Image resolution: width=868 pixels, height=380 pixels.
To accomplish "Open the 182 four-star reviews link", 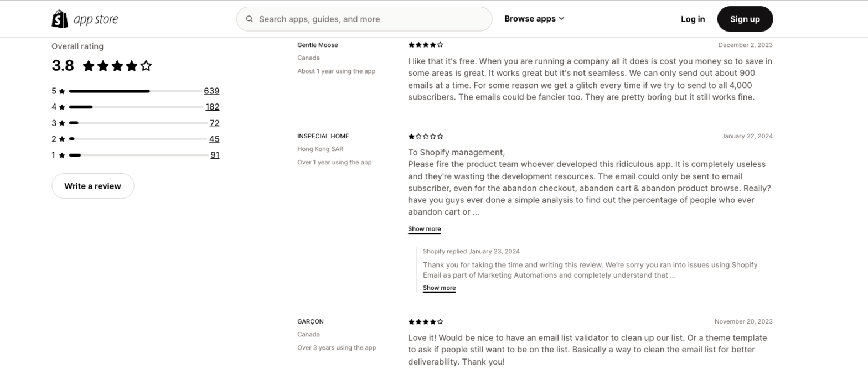I will tap(212, 107).
